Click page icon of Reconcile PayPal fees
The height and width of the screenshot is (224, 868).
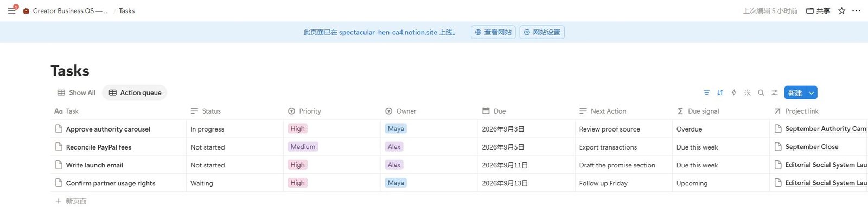[x=59, y=147]
